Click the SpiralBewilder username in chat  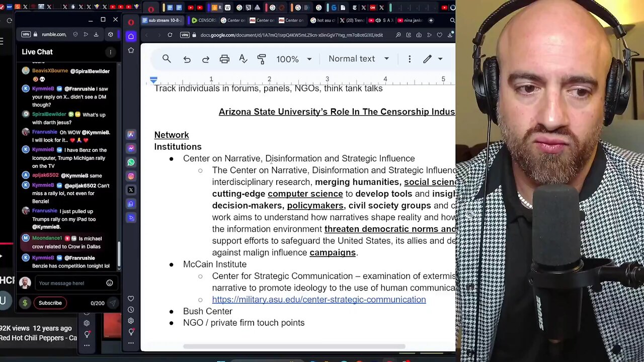coord(49,114)
